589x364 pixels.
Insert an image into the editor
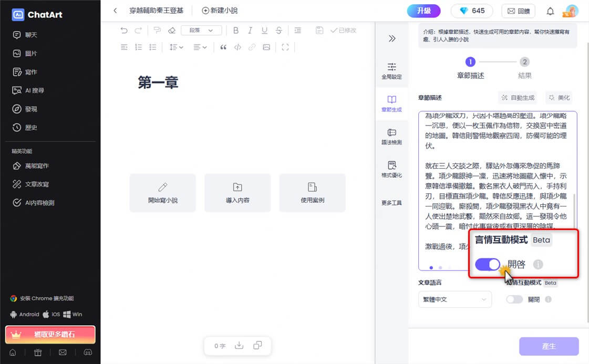point(266,47)
